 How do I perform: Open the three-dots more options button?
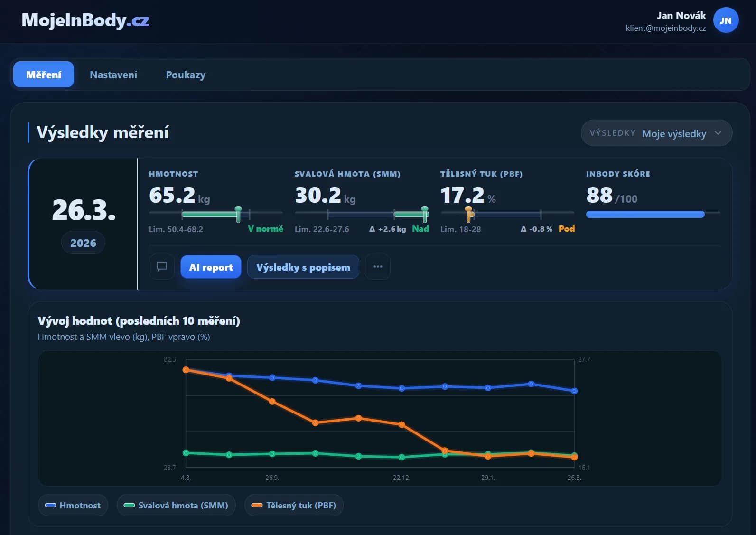point(378,267)
